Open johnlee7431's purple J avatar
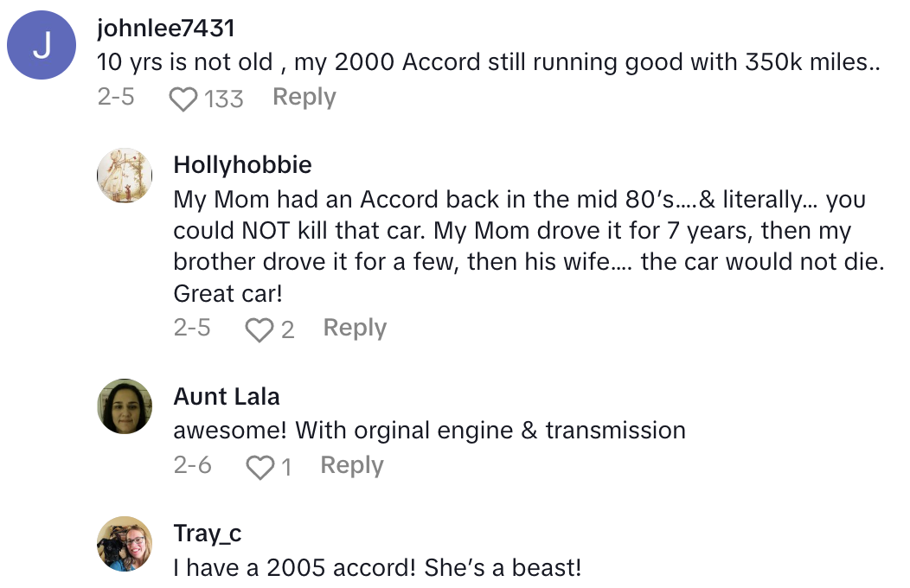 tap(41, 51)
